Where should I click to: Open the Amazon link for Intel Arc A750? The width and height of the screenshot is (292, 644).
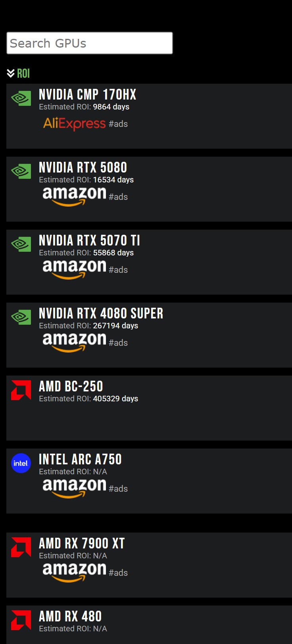pyautogui.click(x=74, y=488)
